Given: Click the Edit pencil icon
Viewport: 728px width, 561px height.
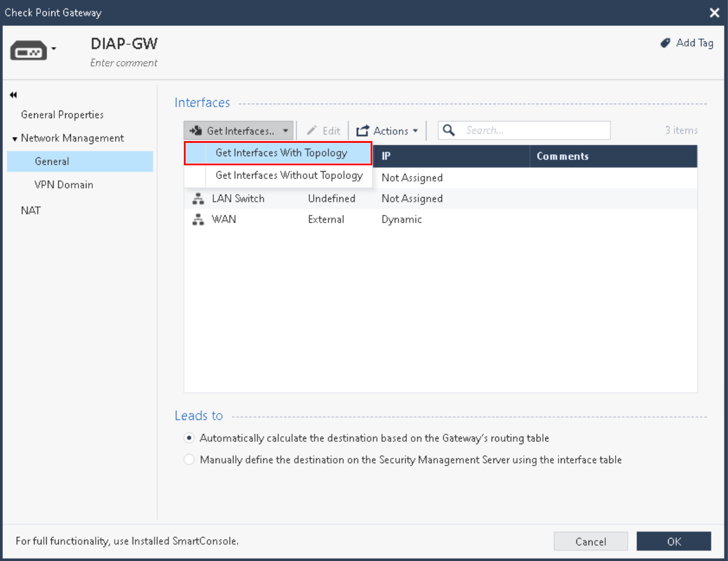Looking at the screenshot, I should tap(312, 131).
